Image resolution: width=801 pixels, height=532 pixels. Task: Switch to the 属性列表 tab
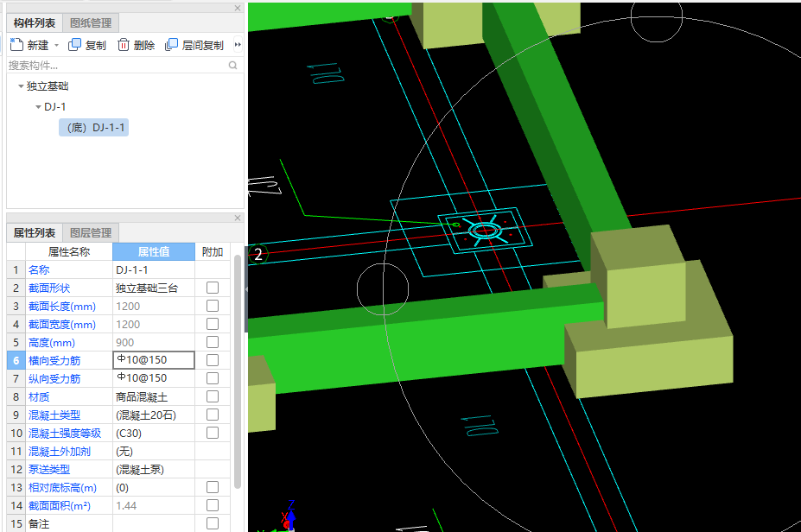35,233
